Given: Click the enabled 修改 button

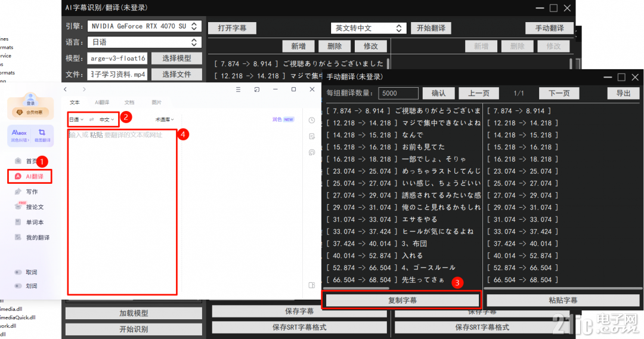Looking at the screenshot, I should click(x=371, y=46).
